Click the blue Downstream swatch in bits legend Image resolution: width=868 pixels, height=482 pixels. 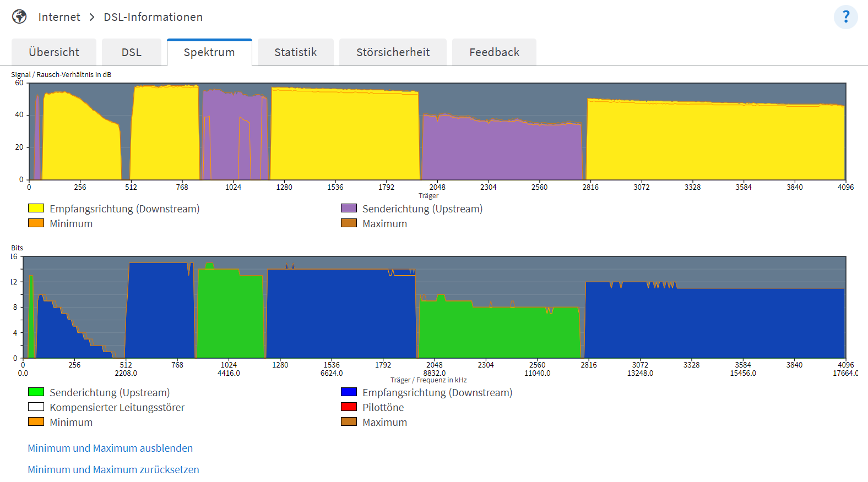tap(349, 392)
